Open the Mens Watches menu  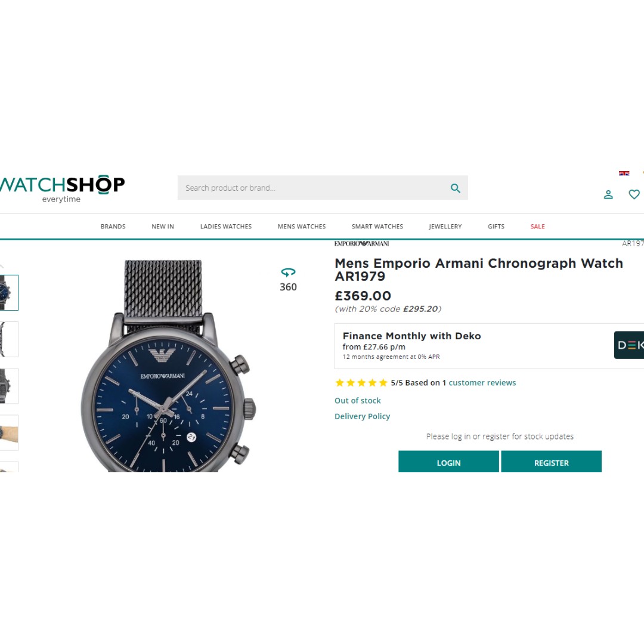302,227
